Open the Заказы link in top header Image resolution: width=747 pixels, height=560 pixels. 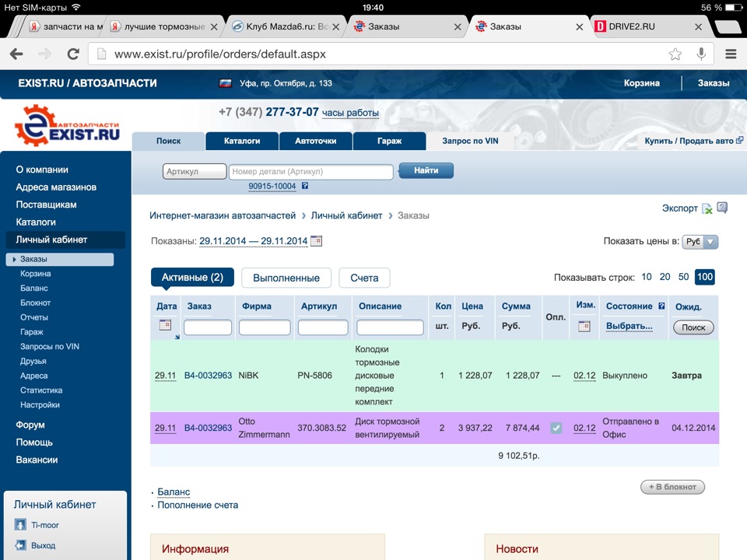[714, 83]
